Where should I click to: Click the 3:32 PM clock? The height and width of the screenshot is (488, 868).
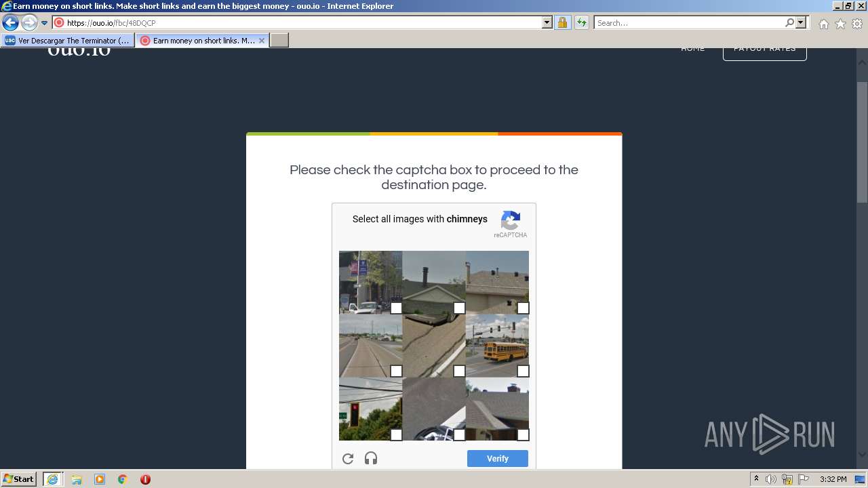[833, 479]
